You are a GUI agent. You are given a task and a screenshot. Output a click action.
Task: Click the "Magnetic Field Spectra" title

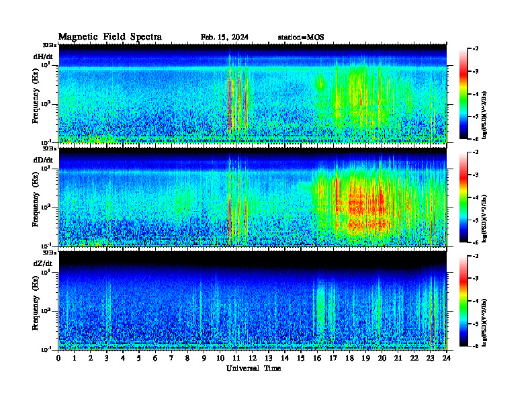110,37
